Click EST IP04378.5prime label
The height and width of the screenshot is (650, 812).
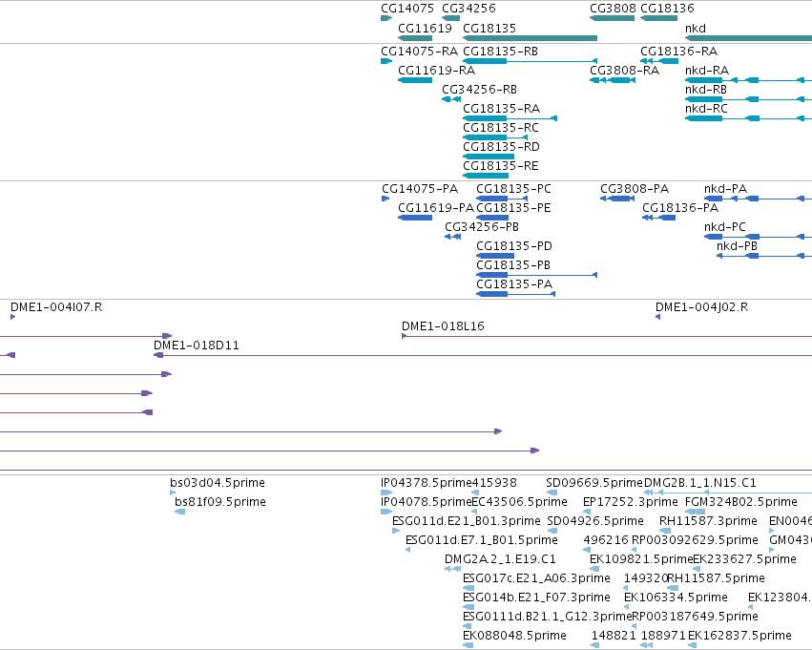point(427,483)
